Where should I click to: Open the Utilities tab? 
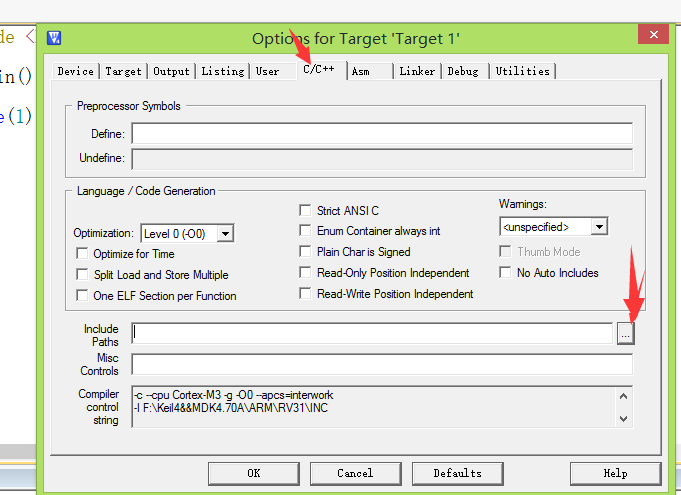(x=522, y=71)
